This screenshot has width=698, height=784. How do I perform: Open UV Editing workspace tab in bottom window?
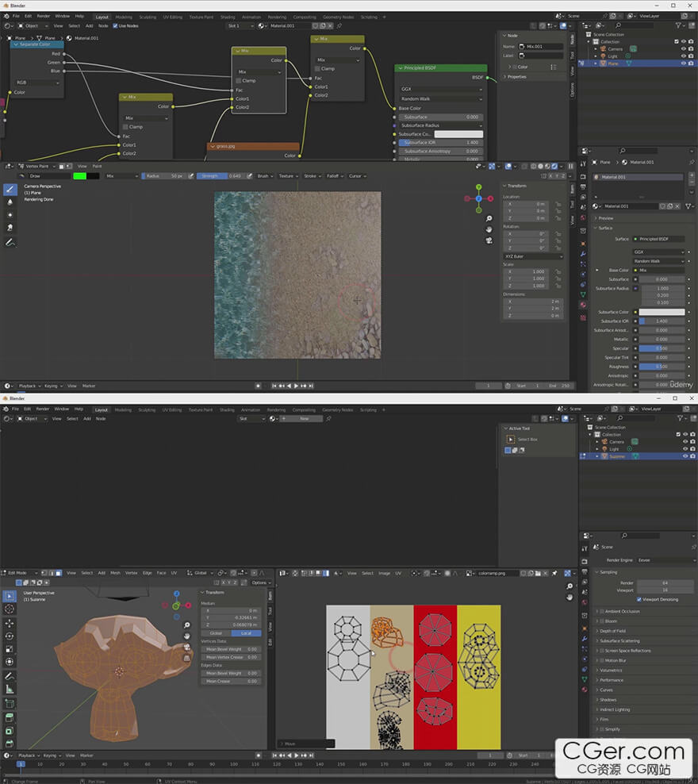click(171, 410)
